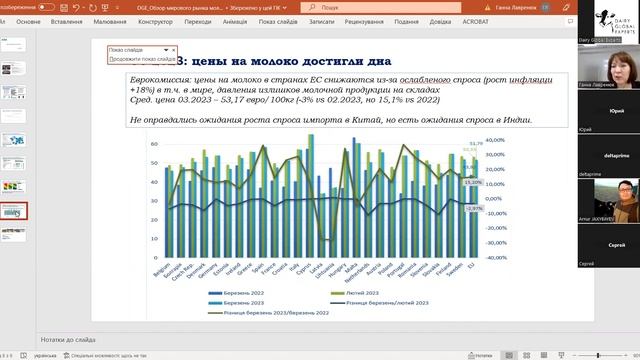This screenshot has width=640, height=360.
Task: Open the Undo history dropdown arrow
Action: (x=83, y=7)
